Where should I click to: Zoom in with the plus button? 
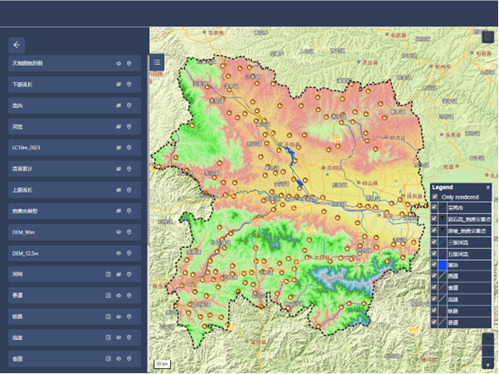pos(488,339)
